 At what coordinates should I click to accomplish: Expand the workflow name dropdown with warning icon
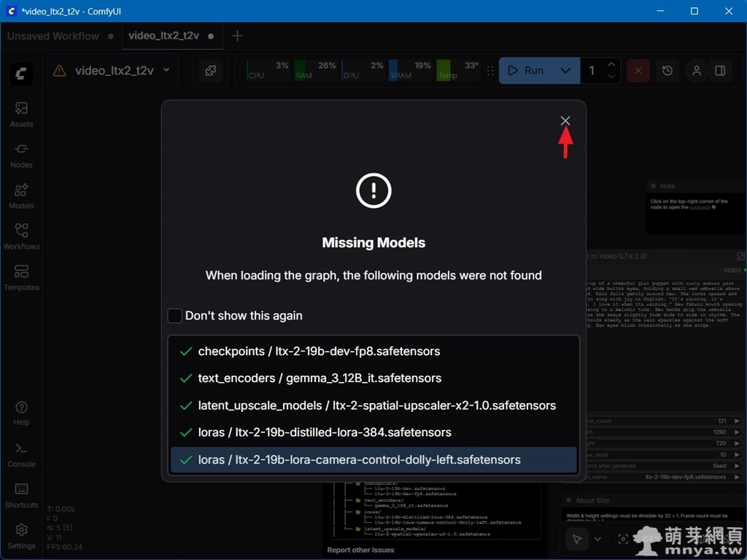(x=112, y=71)
